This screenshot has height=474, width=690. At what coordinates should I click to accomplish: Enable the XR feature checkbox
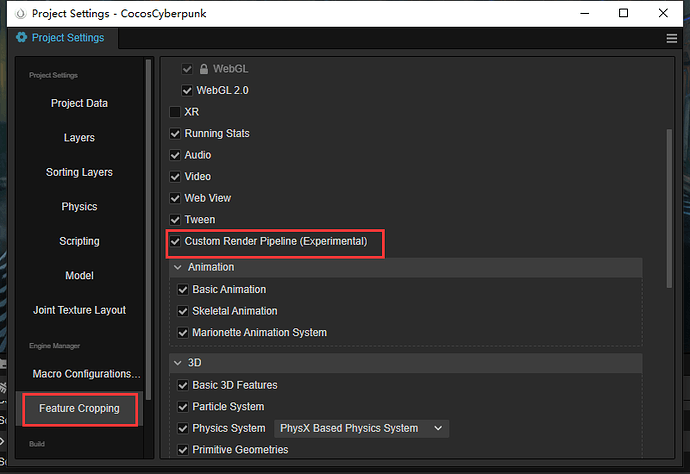click(176, 112)
